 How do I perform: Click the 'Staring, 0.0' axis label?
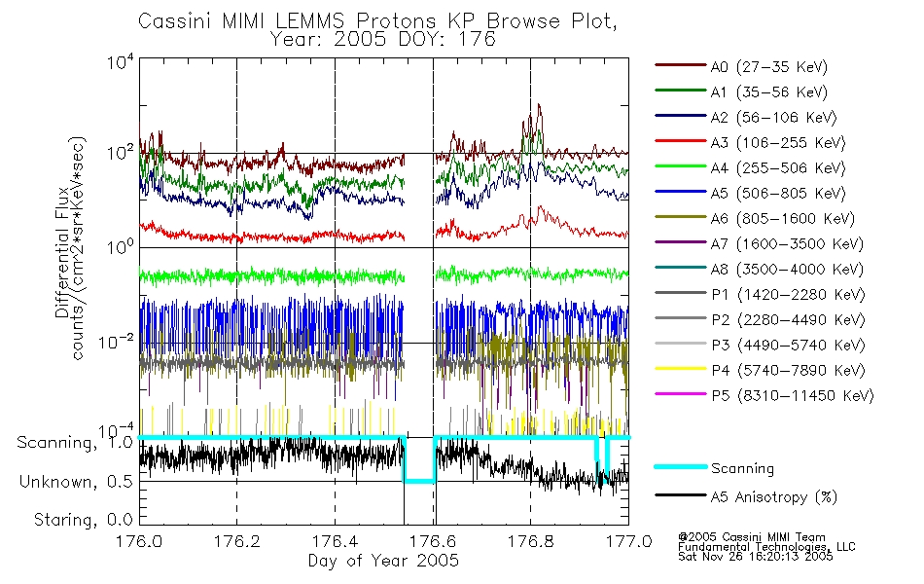click(x=84, y=520)
